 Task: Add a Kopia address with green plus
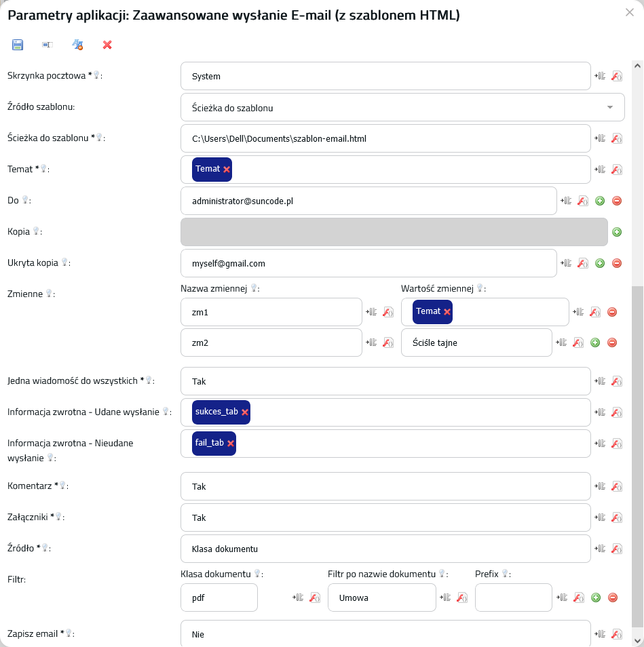[617, 232]
